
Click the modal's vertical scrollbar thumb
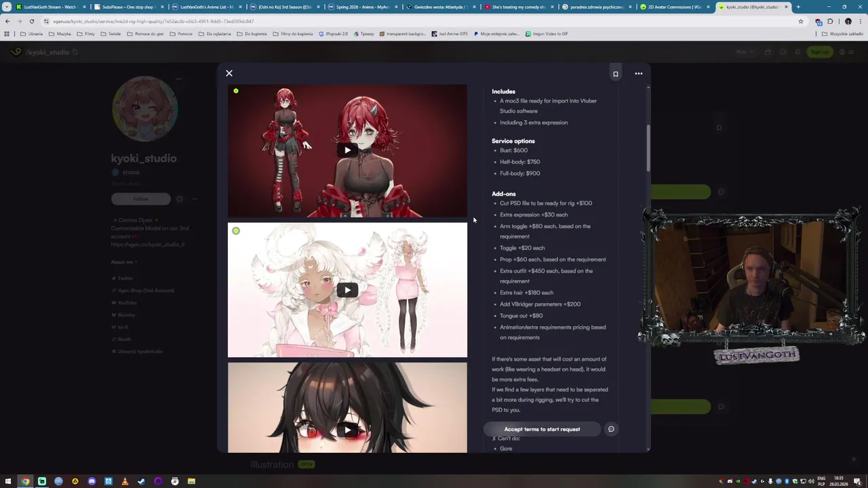[x=648, y=148]
